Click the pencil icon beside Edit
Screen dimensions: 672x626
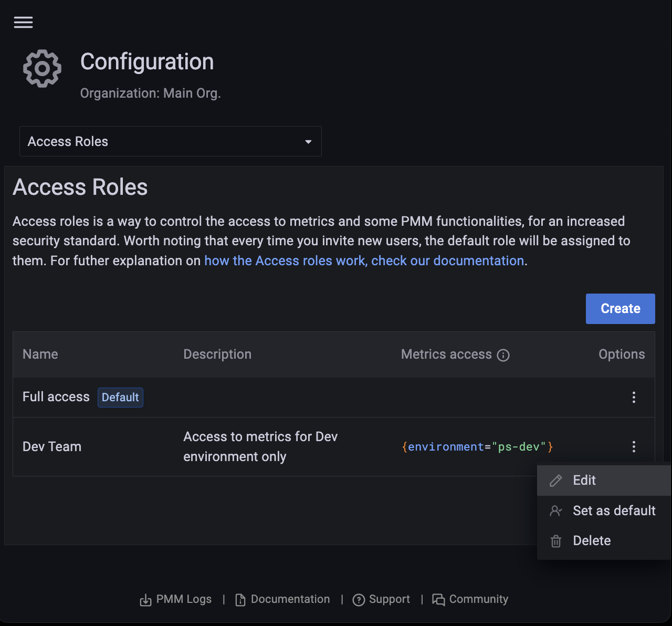coord(555,481)
